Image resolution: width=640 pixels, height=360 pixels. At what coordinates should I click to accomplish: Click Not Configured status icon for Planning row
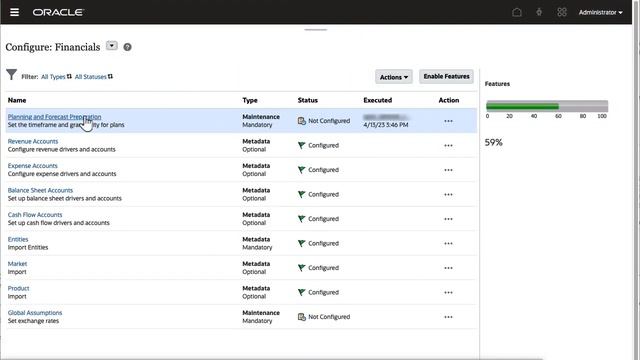coord(302,121)
